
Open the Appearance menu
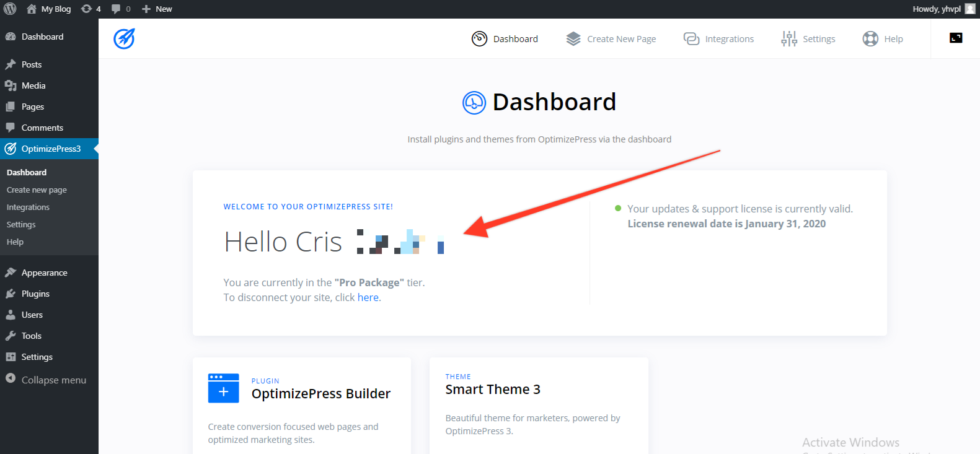(x=45, y=273)
